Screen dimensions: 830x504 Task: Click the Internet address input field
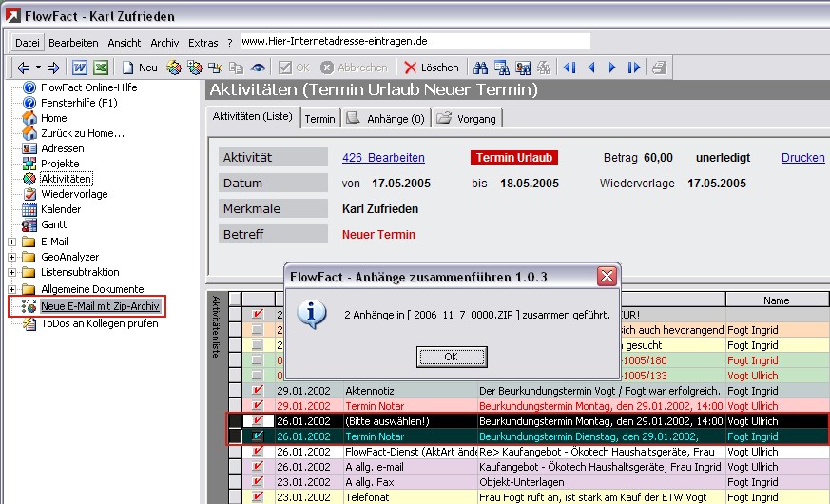(x=415, y=41)
